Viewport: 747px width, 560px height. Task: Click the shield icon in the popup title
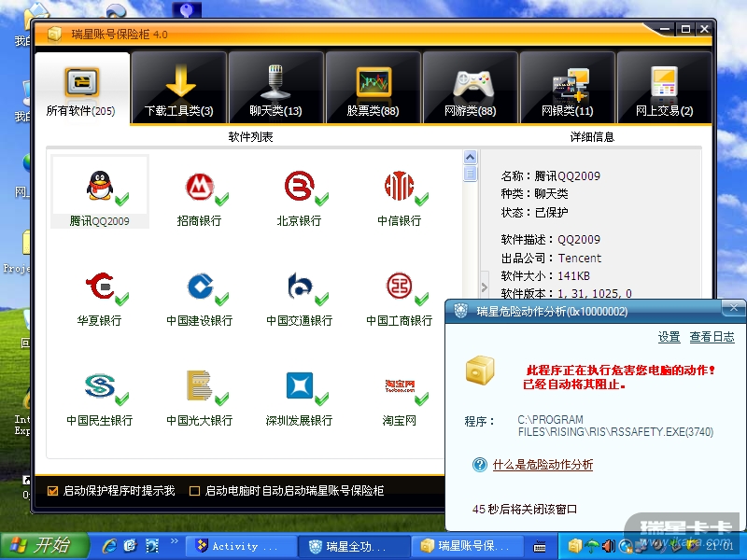pos(460,311)
